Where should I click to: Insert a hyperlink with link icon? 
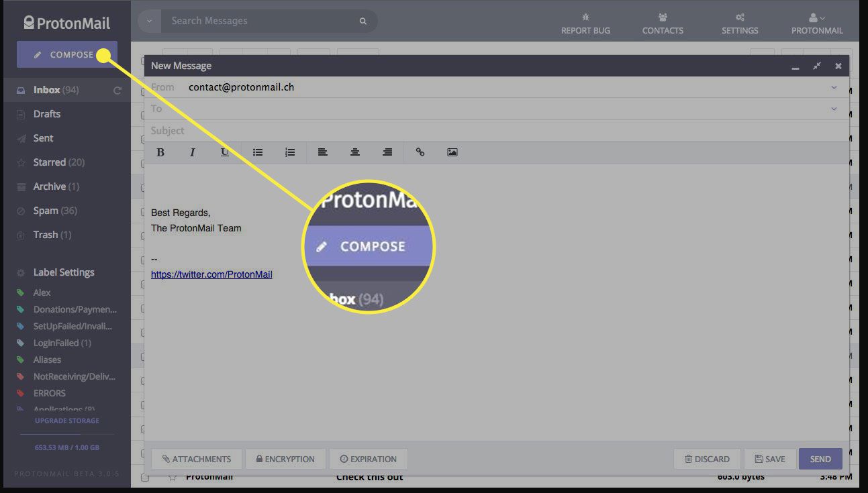[x=420, y=152]
